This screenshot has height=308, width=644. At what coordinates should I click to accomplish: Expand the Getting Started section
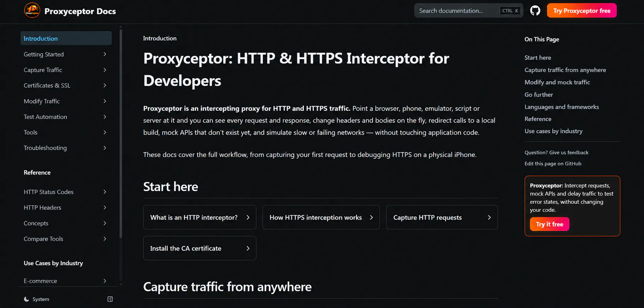pos(66,54)
